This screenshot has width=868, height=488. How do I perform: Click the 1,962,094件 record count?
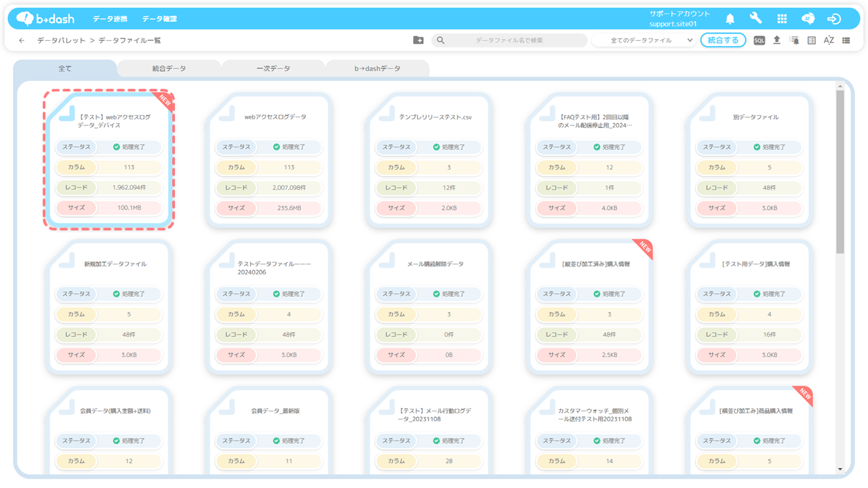[129, 188]
